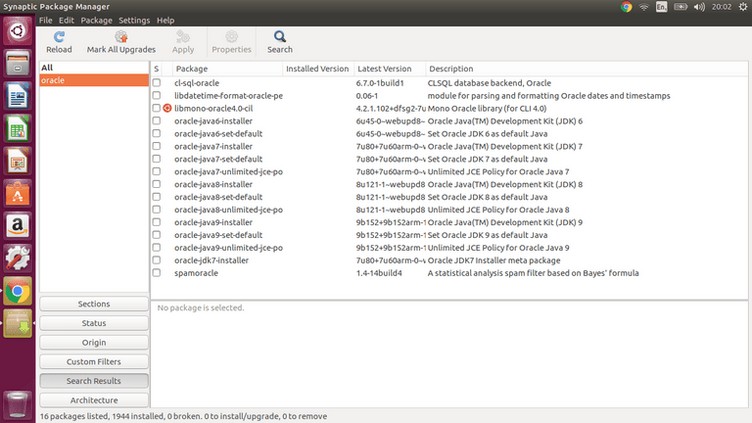This screenshot has width=752, height=423.
Task: Open the system power menu indicator
Action: coord(739,7)
